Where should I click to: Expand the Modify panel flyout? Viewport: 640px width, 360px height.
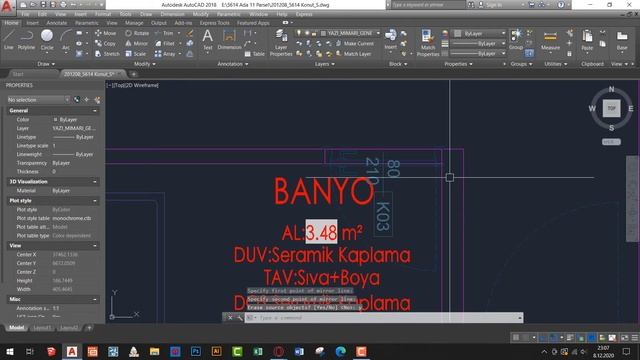pos(144,64)
